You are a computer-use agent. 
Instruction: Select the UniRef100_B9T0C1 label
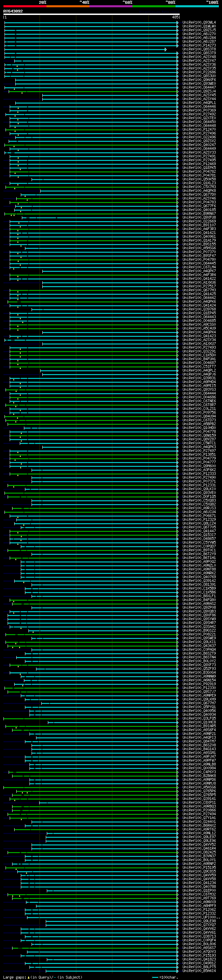(x=199, y=550)
